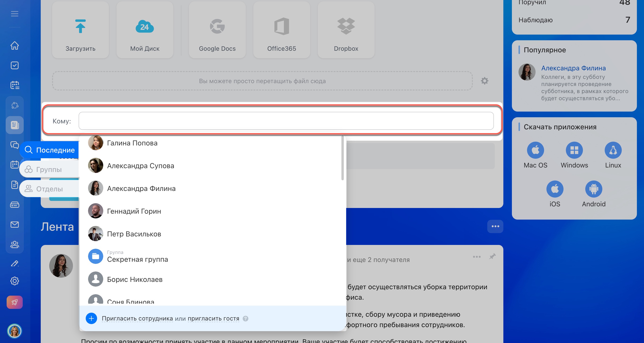Open the mail envelope sidebar icon

point(14,224)
